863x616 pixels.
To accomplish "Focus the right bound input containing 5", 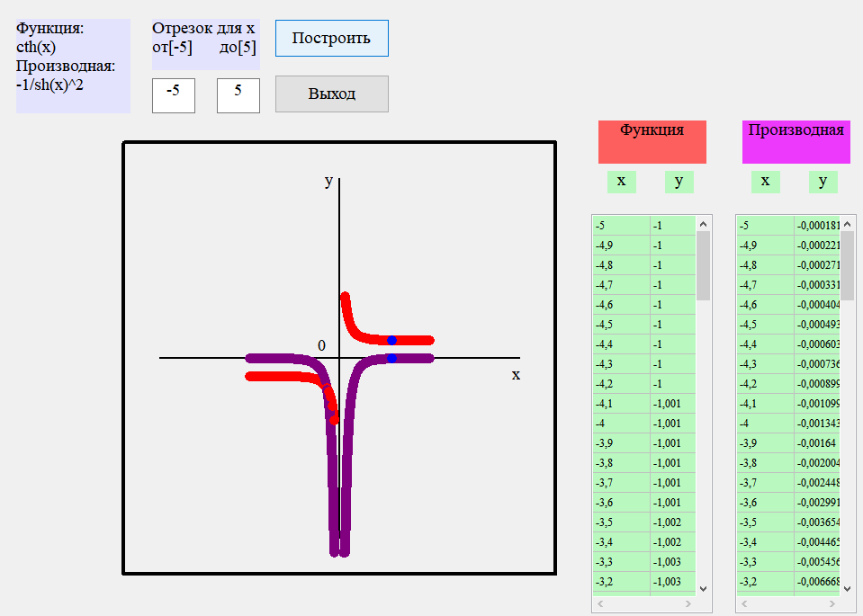I will (238, 95).
